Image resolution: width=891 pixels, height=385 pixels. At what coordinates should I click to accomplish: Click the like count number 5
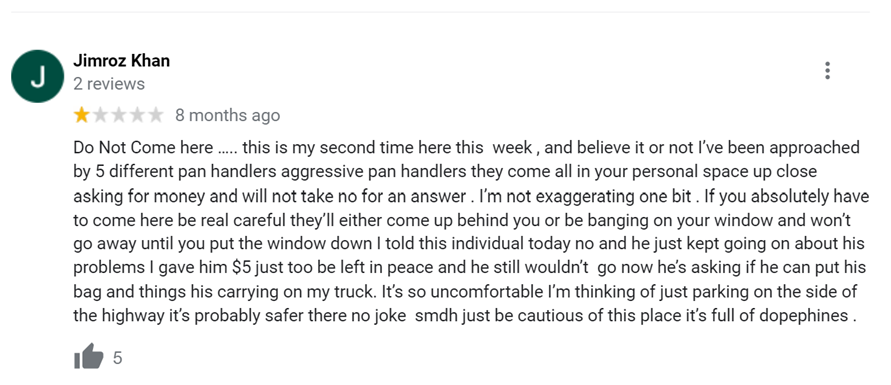point(117,358)
